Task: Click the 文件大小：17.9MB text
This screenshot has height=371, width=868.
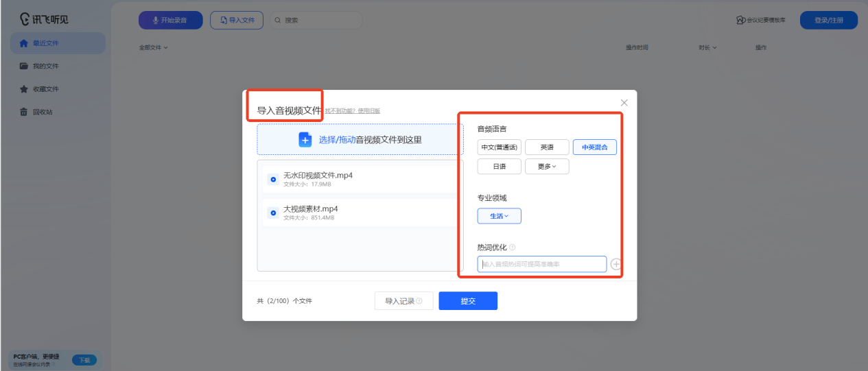Action: (x=307, y=184)
